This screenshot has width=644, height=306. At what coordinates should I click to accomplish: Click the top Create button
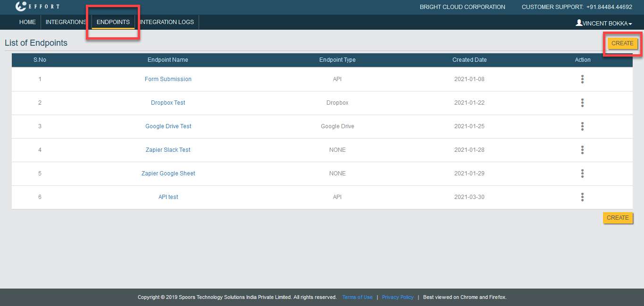(622, 43)
